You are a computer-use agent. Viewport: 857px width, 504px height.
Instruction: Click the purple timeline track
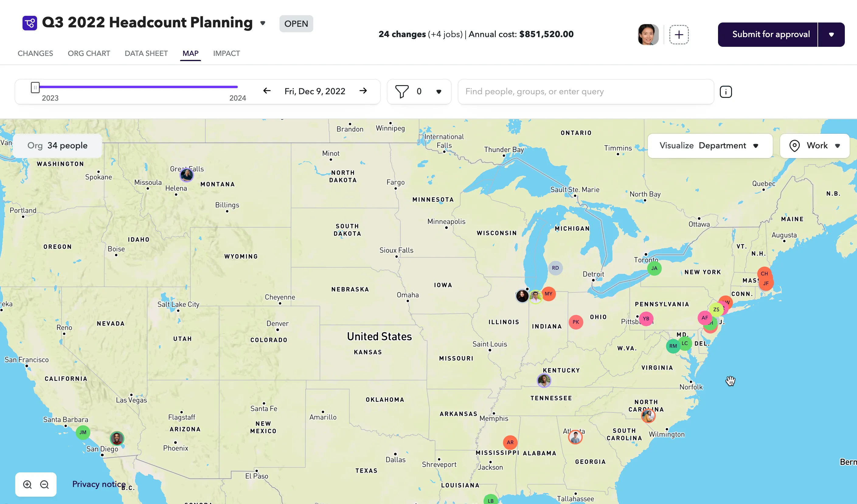(138, 87)
